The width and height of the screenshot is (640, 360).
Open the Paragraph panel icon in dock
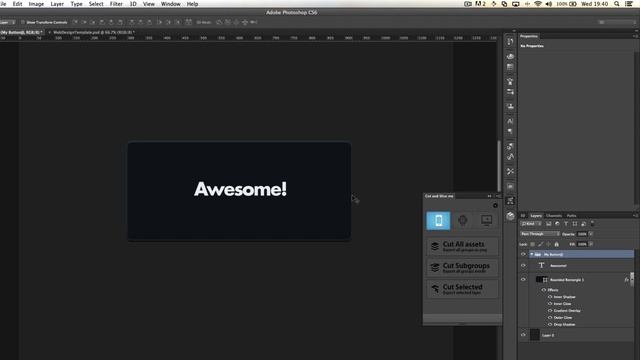click(510, 131)
